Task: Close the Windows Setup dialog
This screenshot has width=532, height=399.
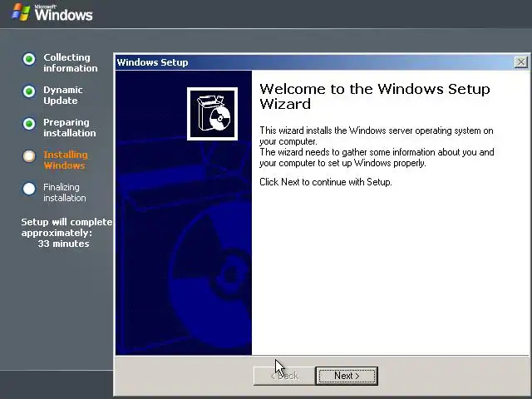Action: [521, 62]
